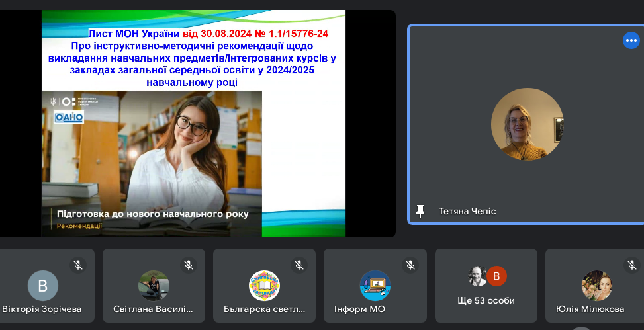Image resolution: width=644 pixels, height=330 pixels.
Task: Click the pin icon beside Тетяна Чепіс
Action: coord(420,211)
